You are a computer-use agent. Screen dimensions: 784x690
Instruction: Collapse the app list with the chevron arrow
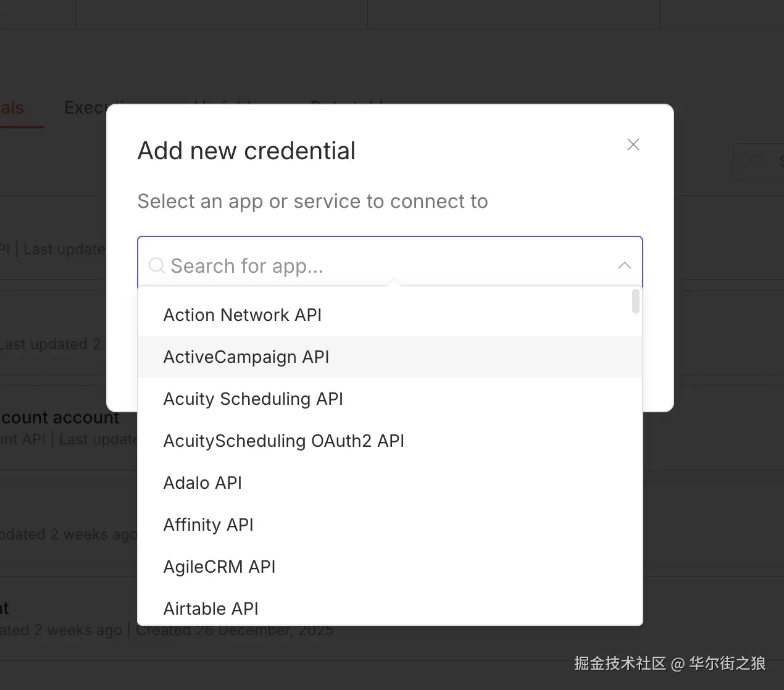[624, 265]
